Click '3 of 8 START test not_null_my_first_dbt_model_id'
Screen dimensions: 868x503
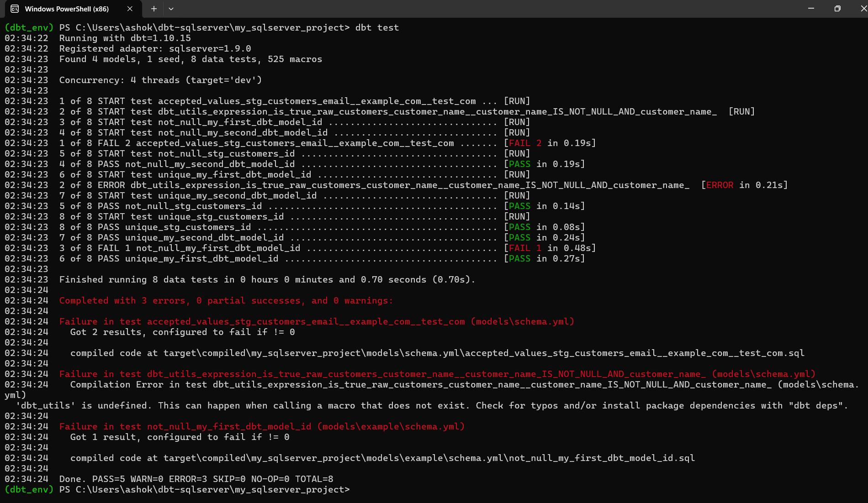click(x=191, y=122)
